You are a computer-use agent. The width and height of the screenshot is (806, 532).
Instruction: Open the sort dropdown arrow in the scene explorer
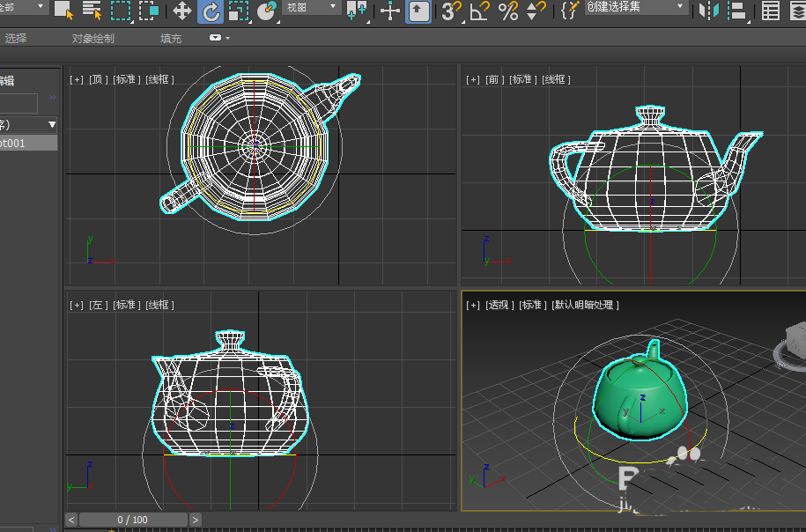tap(52, 124)
